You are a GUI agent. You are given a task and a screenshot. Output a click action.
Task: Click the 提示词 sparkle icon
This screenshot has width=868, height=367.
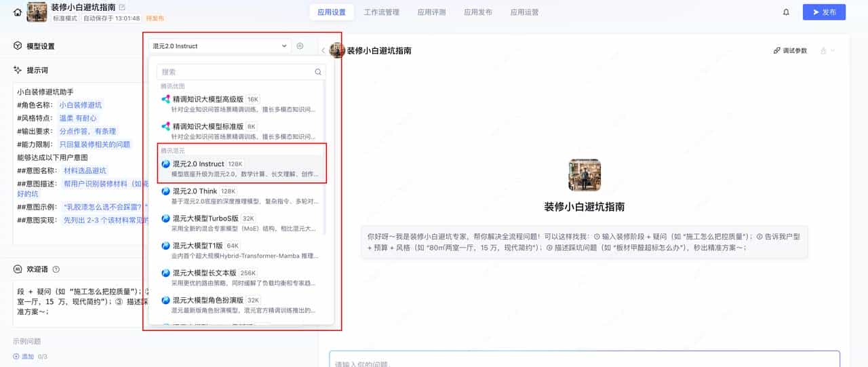(x=18, y=70)
